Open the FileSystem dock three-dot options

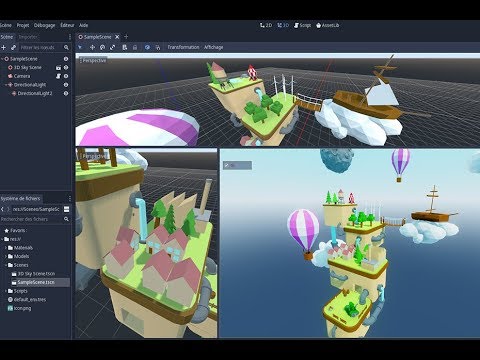tap(70, 199)
